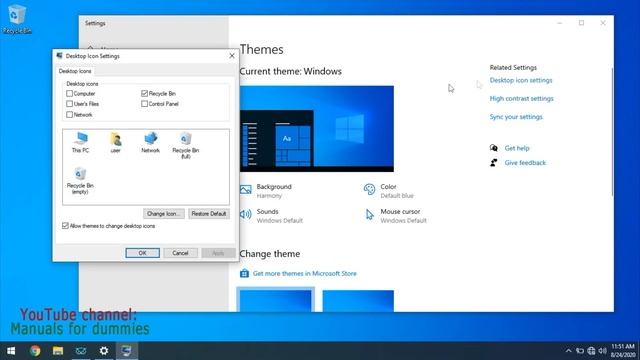The height and width of the screenshot is (360, 640).
Task: Click the Give feedback person icon
Action: 493,162
